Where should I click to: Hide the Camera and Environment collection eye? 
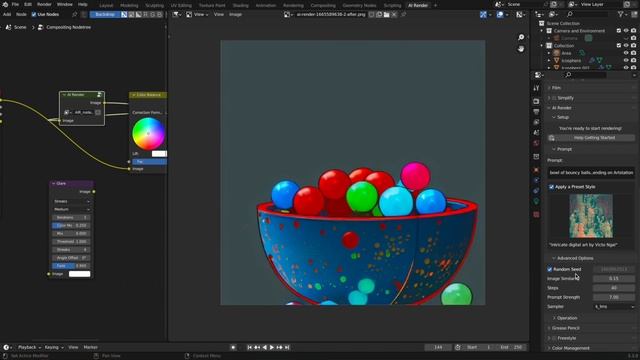tap(626, 31)
